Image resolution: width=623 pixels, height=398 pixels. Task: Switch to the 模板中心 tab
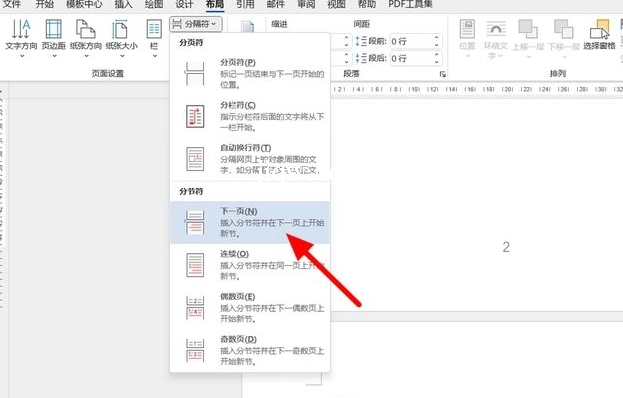[84, 4]
